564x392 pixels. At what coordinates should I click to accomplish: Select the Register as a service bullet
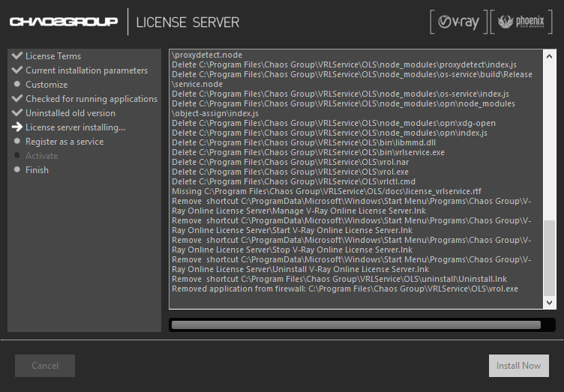[16, 142]
